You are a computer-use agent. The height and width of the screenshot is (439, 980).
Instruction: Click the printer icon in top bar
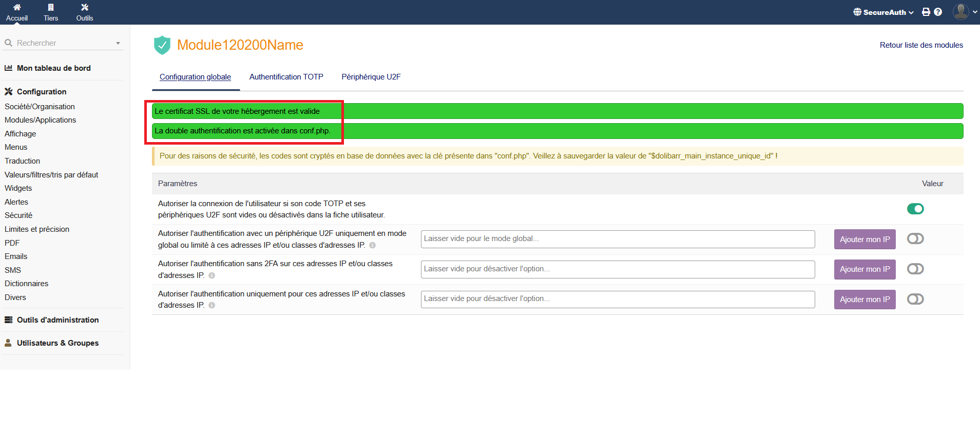[x=926, y=12]
